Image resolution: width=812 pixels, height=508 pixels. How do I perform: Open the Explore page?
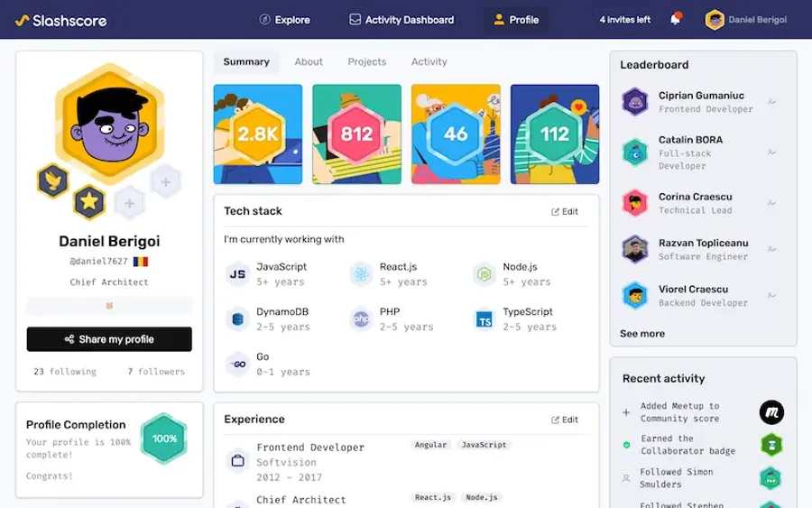[x=284, y=20]
